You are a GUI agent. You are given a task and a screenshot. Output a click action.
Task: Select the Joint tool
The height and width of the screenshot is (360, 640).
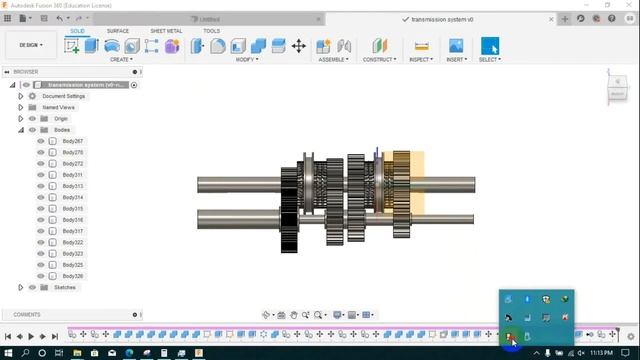pyautogui.click(x=344, y=46)
